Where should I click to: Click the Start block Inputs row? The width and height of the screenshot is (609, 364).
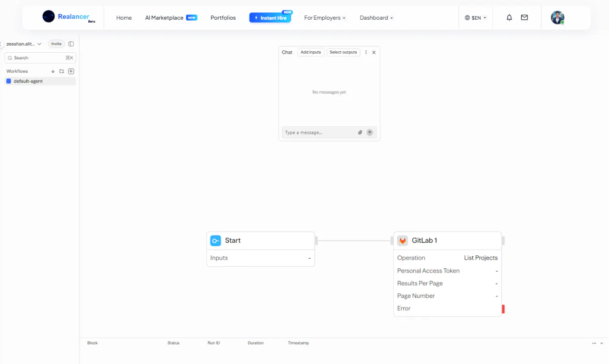pos(261,258)
